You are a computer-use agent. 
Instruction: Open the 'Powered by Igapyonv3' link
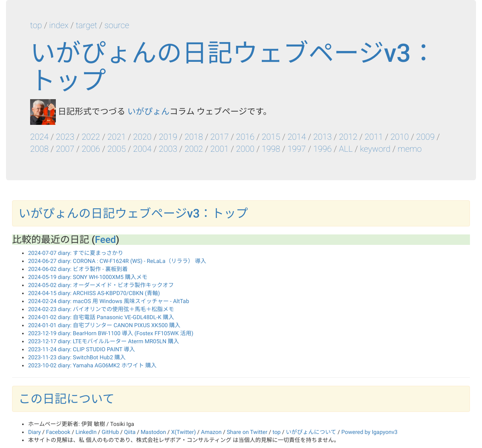coord(369,432)
